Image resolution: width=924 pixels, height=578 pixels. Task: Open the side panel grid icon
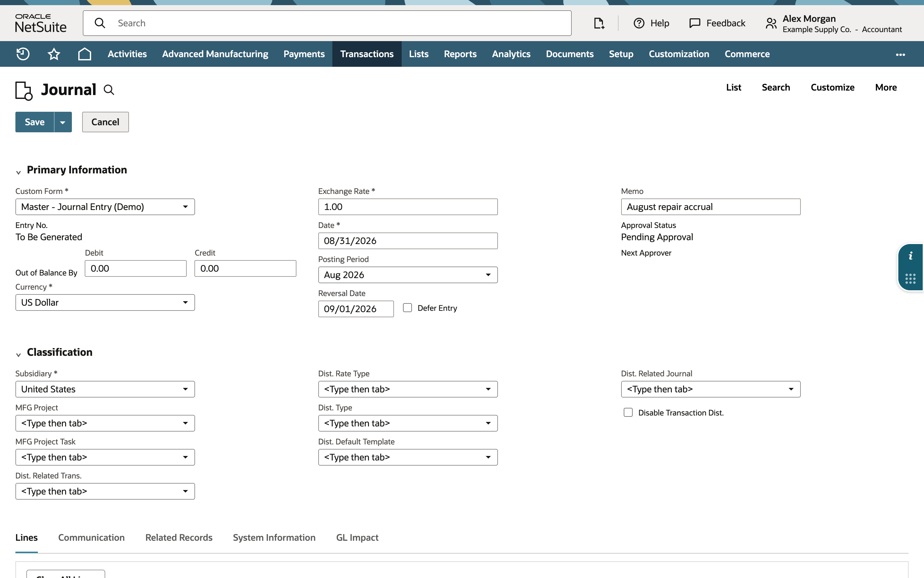(x=911, y=278)
